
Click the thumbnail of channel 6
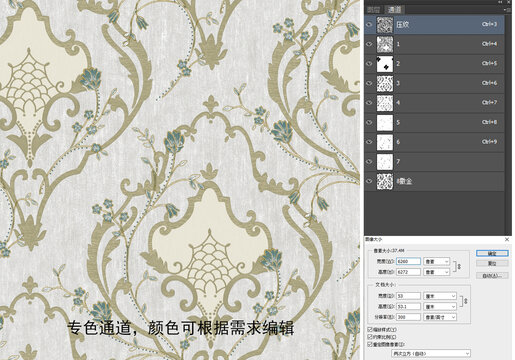(x=385, y=142)
